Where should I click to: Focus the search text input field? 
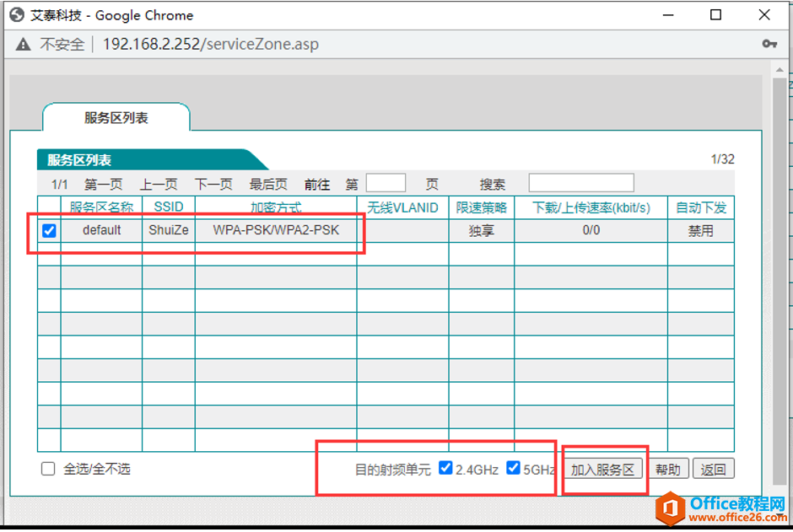581,183
